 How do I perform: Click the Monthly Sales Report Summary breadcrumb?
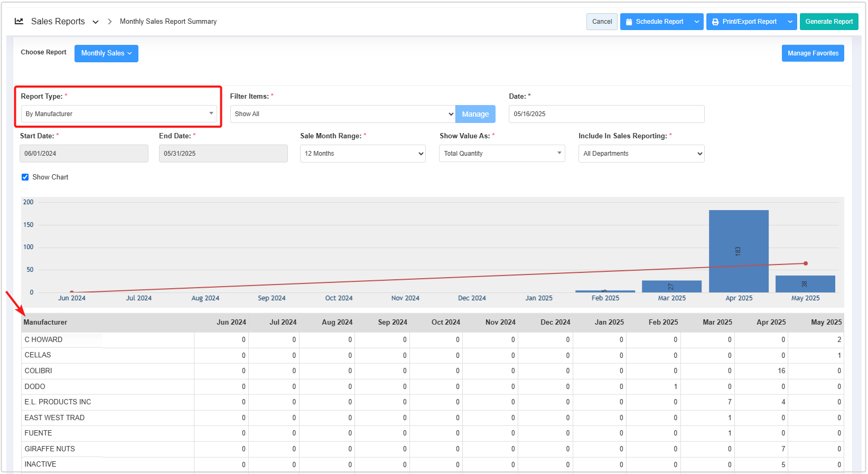pyautogui.click(x=168, y=22)
